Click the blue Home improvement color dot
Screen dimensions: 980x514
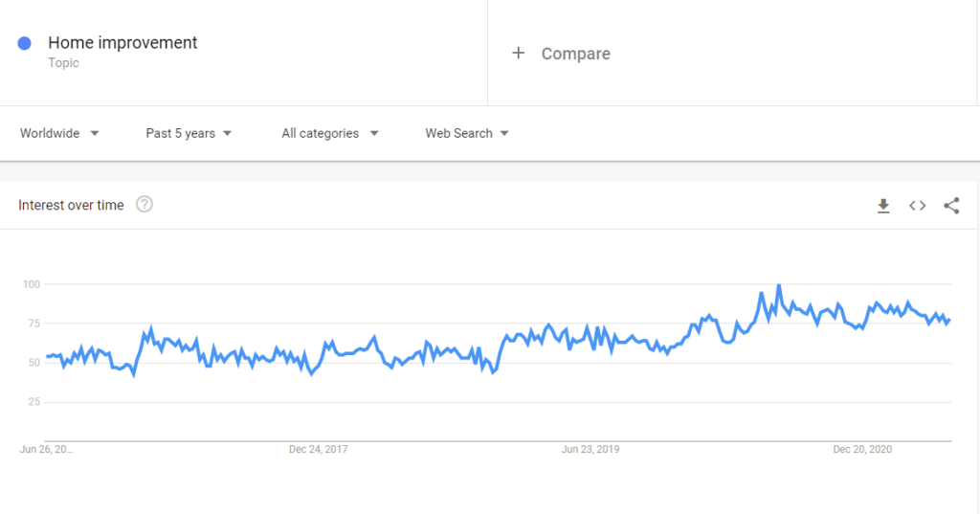(x=24, y=43)
